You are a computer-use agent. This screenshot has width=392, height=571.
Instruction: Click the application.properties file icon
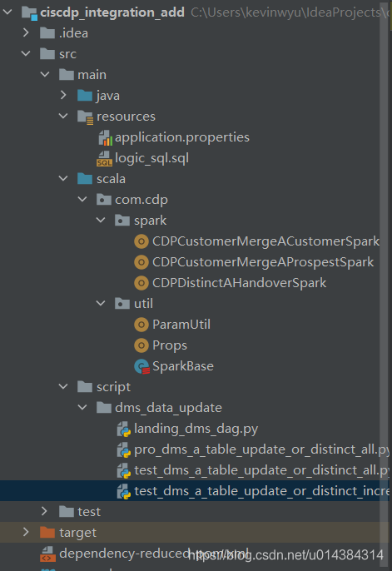tap(105, 138)
